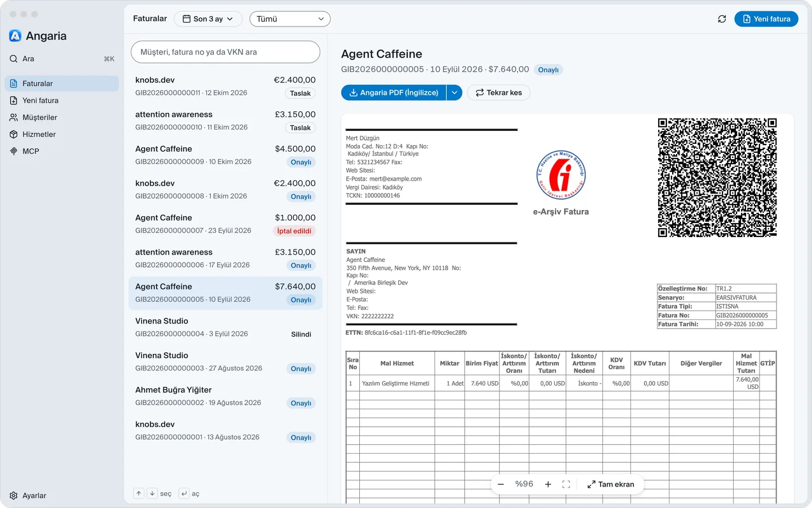Viewport: 812px width, 508px height.
Task: Click the down arrow select key hint
Action: click(x=152, y=493)
